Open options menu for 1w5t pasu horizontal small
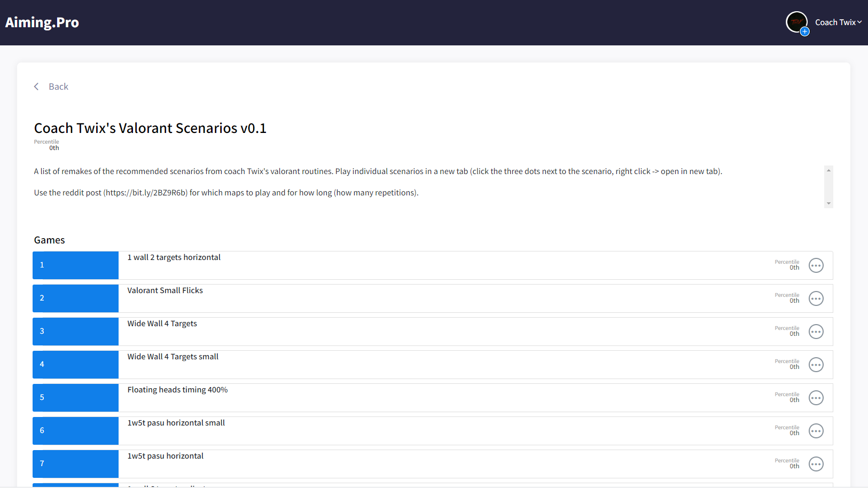 (816, 431)
